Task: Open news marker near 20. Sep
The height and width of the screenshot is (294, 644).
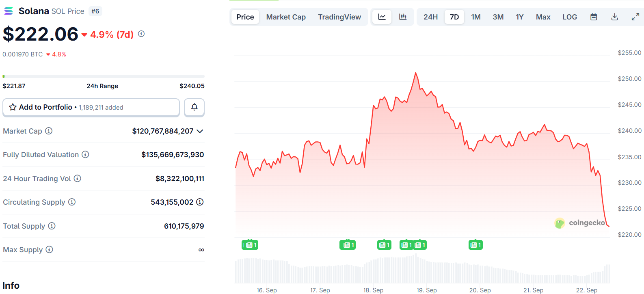Action: pyautogui.click(x=475, y=245)
